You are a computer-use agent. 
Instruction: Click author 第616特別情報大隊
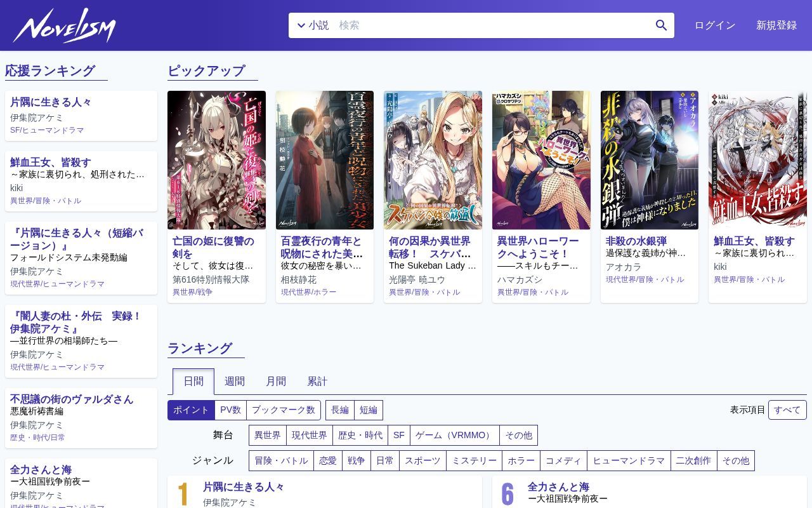coord(211,279)
